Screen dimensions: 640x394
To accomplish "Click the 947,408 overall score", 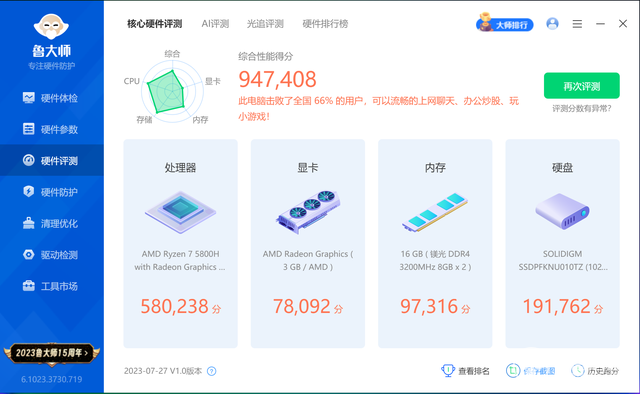I will click(278, 79).
